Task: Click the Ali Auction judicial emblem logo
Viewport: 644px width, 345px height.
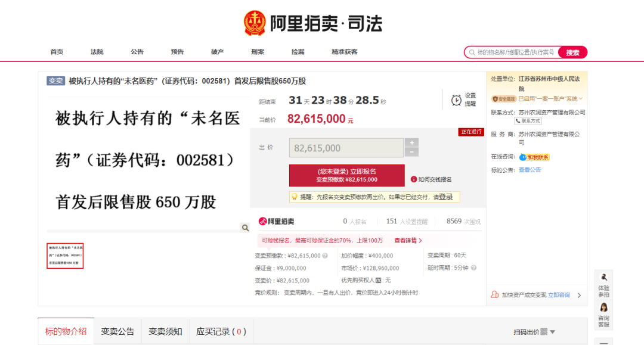Action: coord(255,23)
